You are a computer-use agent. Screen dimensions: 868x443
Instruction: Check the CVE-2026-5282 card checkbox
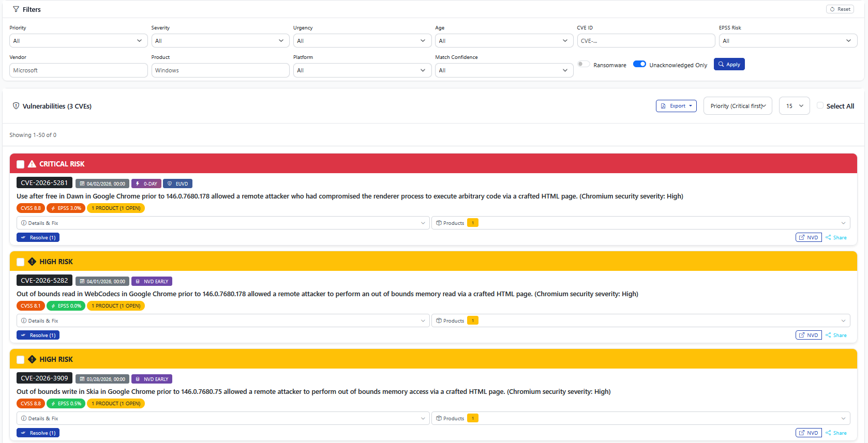pyautogui.click(x=21, y=262)
